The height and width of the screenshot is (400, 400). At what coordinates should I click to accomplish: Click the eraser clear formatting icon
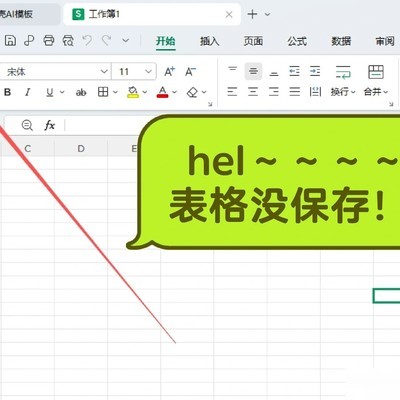pos(192,92)
